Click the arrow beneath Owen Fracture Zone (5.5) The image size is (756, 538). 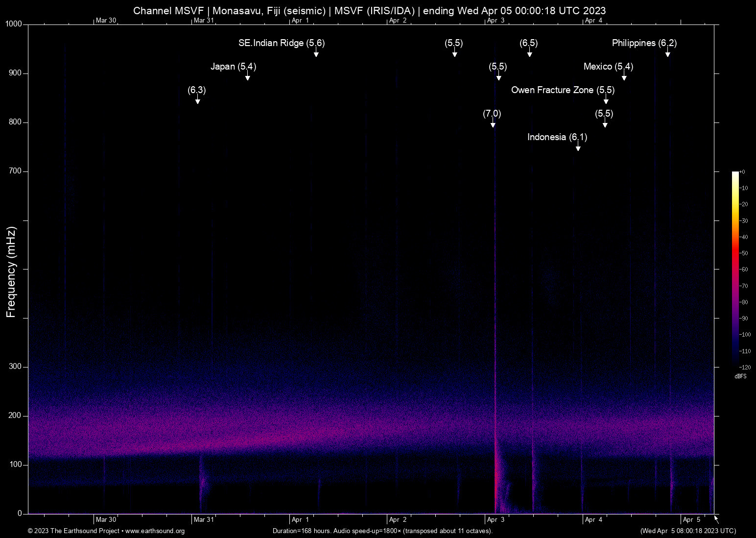point(606,100)
